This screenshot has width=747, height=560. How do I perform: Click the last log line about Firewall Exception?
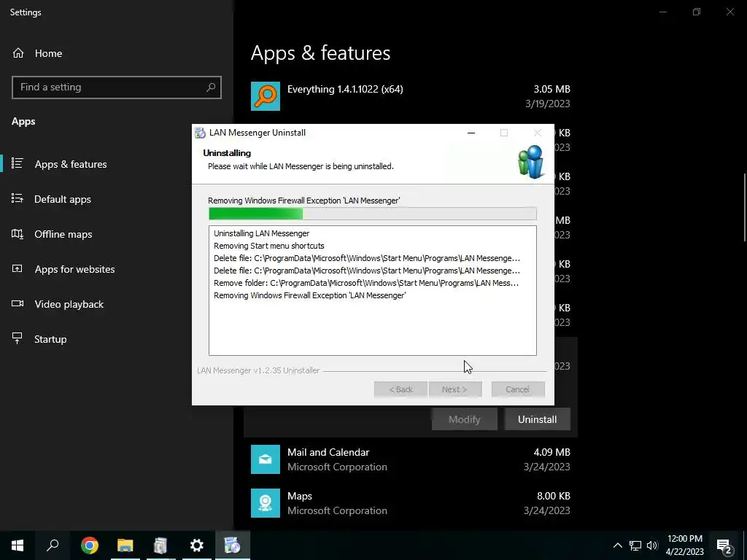click(x=309, y=295)
